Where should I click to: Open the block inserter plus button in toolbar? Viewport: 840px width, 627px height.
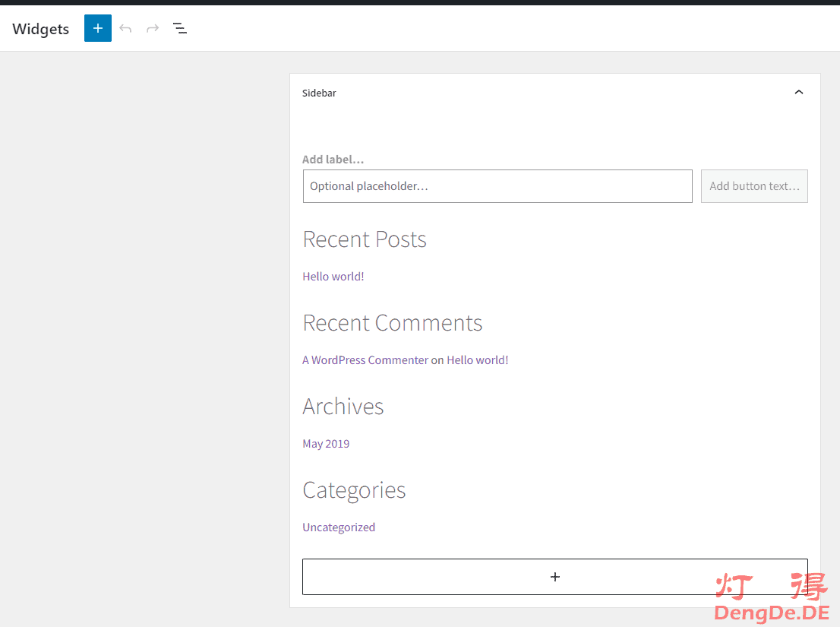coord(98,28)
